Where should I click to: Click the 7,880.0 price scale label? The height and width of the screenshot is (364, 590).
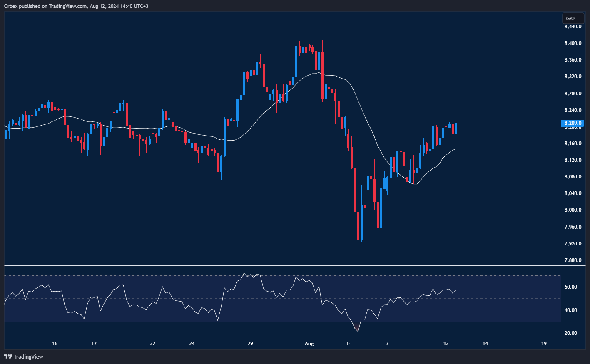click(573, 260)
